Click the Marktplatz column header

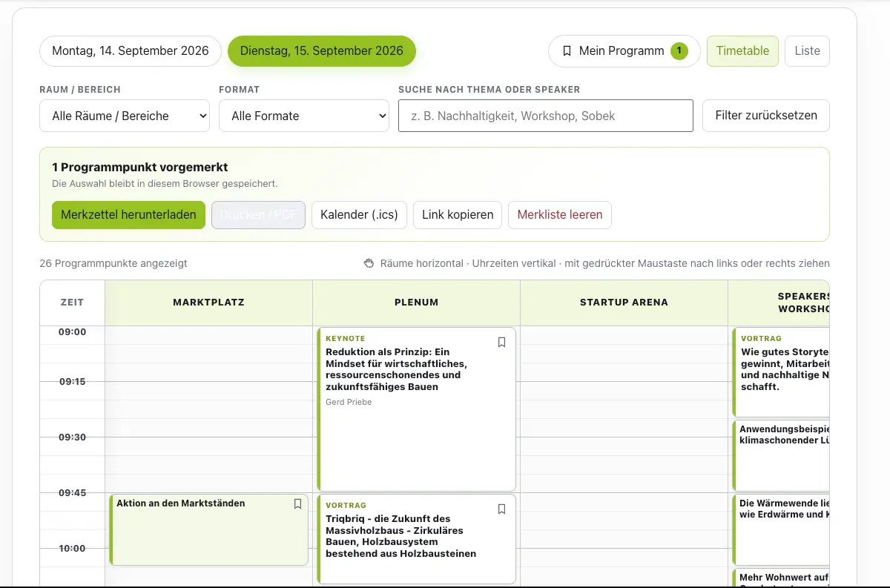point(208,303)
